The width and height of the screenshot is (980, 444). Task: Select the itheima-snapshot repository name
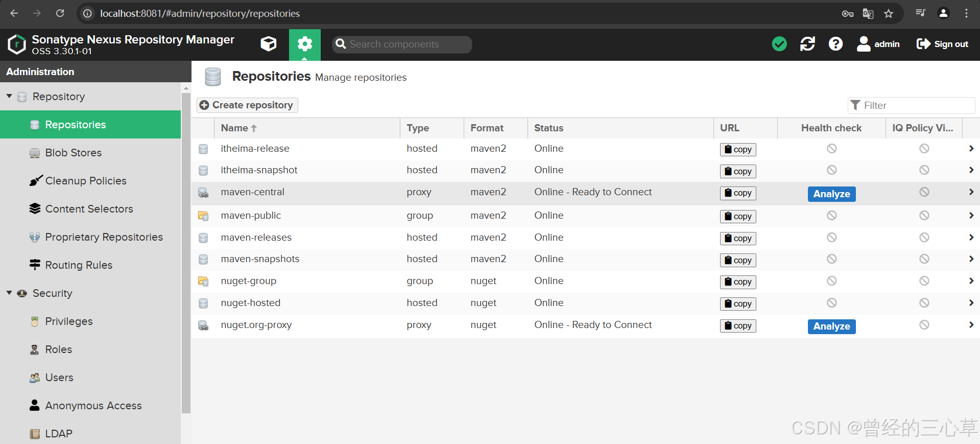coord(259,170)
